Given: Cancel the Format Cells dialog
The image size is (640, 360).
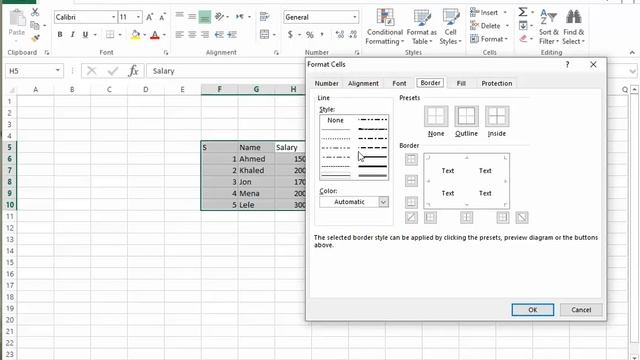Looking at the screenshot, I should click(x=581, y=310).
